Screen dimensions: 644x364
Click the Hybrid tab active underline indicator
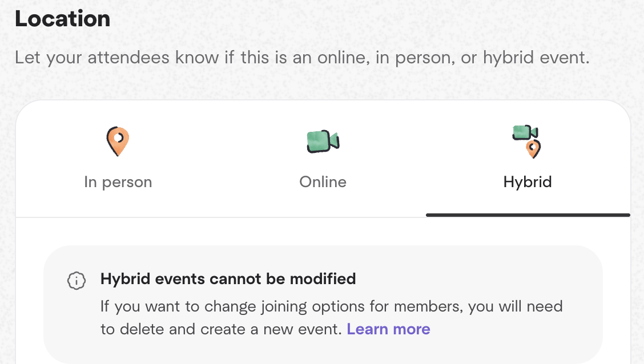(x=527, y=215)
